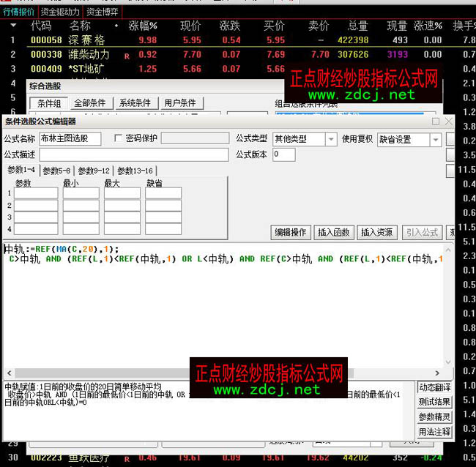
Task: Click the 测试结果 button
Action: click(x=434, y=402)
